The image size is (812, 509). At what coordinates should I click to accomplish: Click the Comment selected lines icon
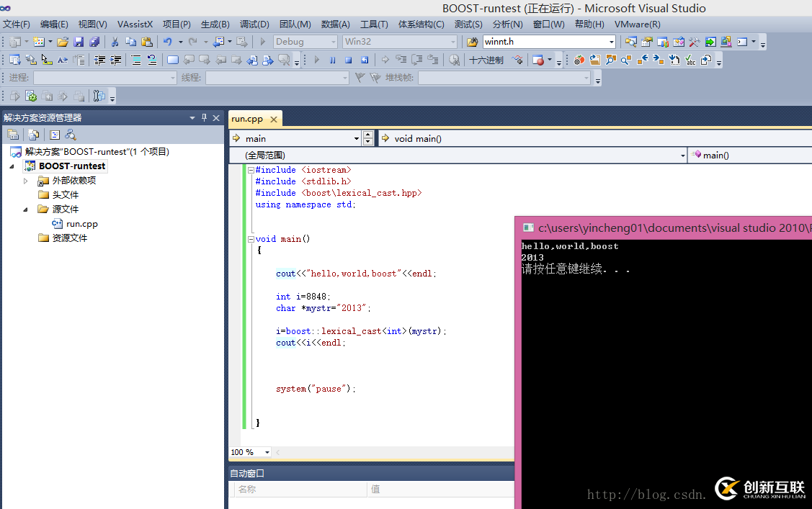(135, 60)
